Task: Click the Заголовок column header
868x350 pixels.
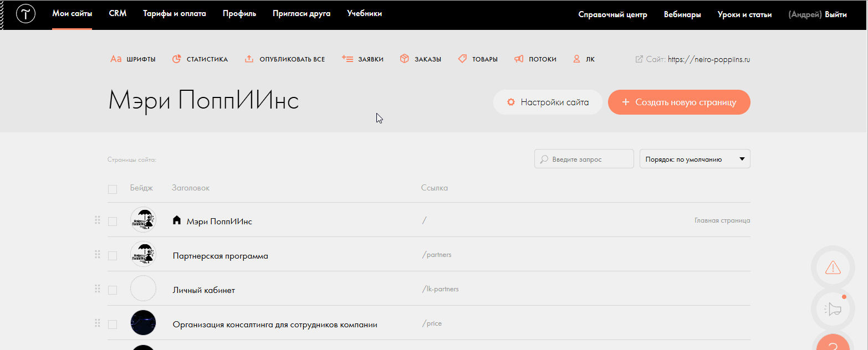Action: tap(191, 188)
